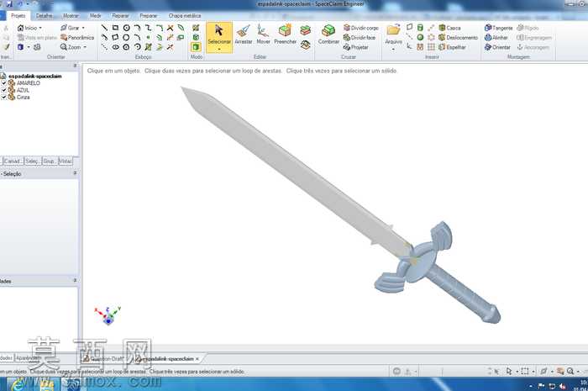Viewport: 588px width, 391px height.
Task: Select the circle sketch tool
Action: click(126, 28)
